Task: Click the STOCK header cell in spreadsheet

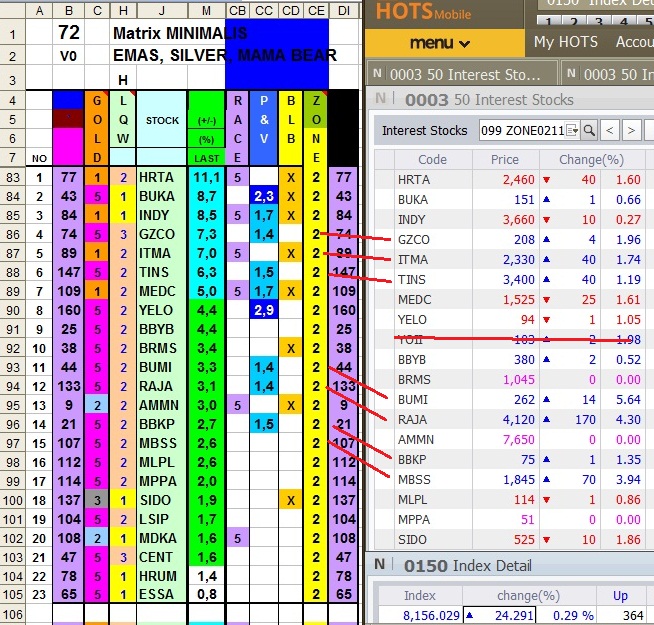Action: pos(162,120)
